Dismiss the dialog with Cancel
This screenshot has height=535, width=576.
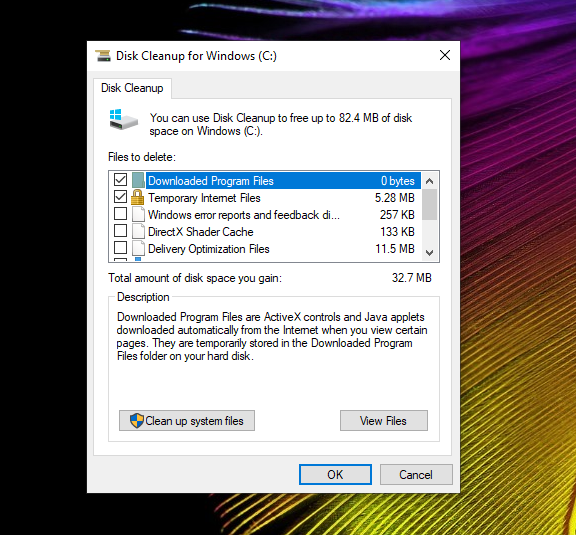coord(416,474)
